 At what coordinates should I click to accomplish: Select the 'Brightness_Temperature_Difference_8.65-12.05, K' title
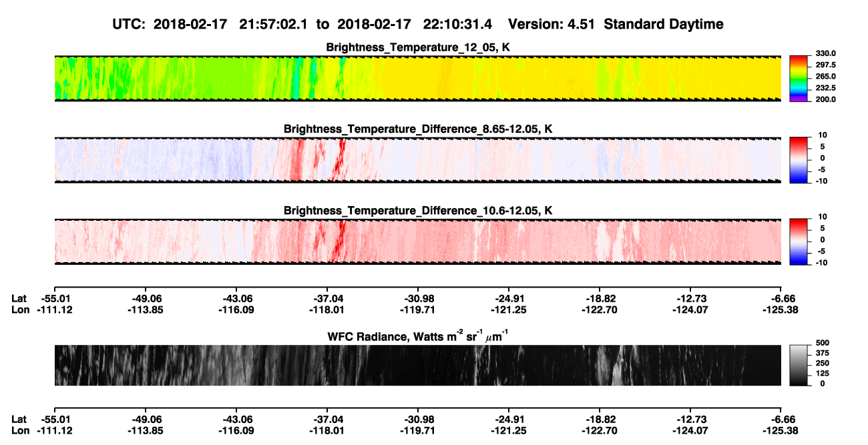coord(418,129)
